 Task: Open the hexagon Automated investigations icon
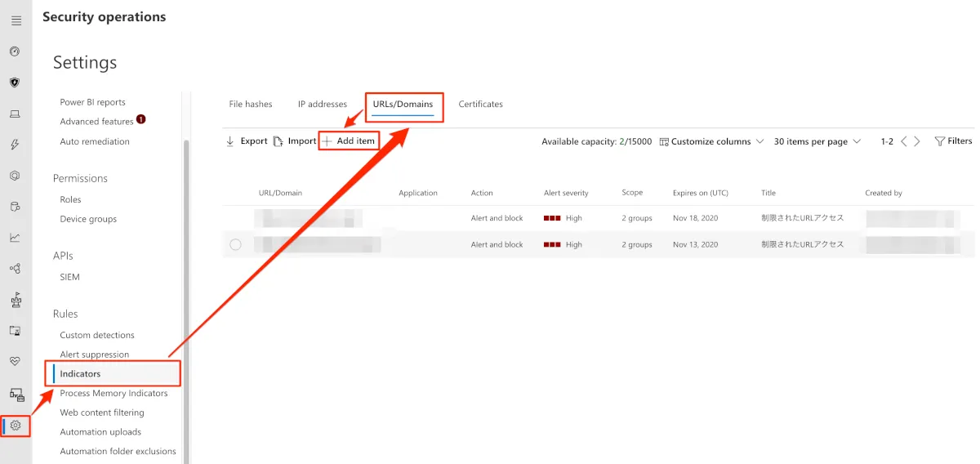click(15, 176)
